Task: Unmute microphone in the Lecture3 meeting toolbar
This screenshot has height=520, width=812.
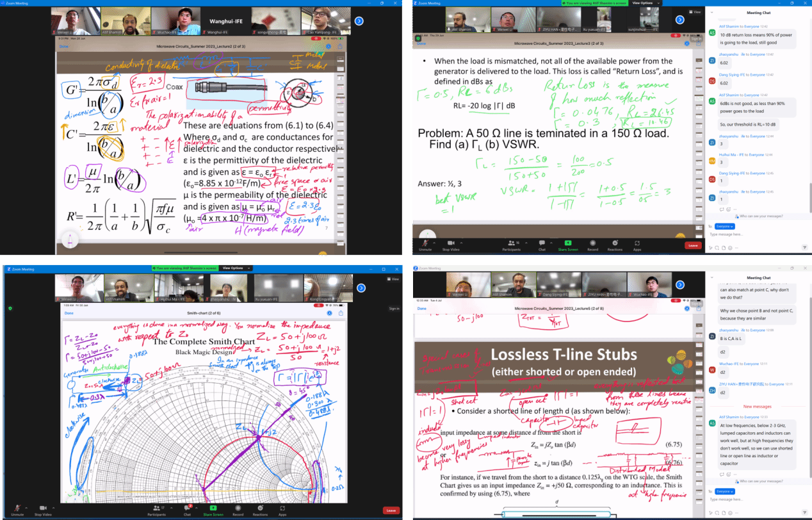Action: tap(425, 244)
